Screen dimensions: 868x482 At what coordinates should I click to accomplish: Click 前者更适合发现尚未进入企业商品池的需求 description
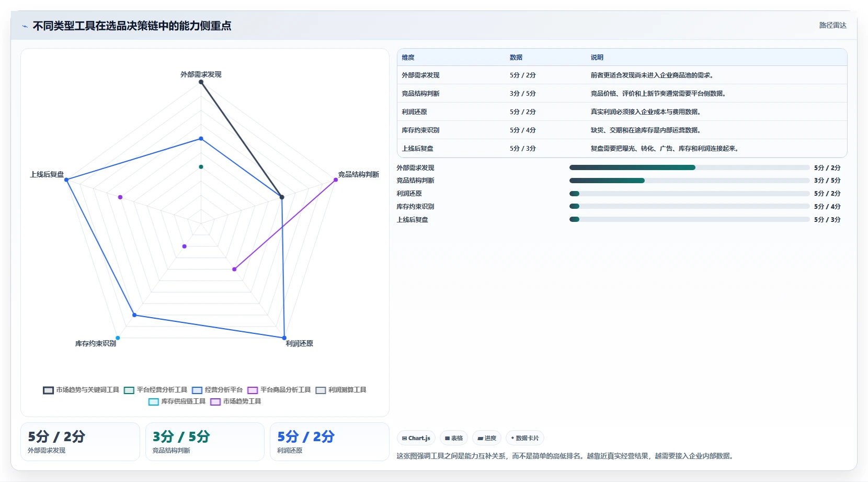(x=653, y=75)
